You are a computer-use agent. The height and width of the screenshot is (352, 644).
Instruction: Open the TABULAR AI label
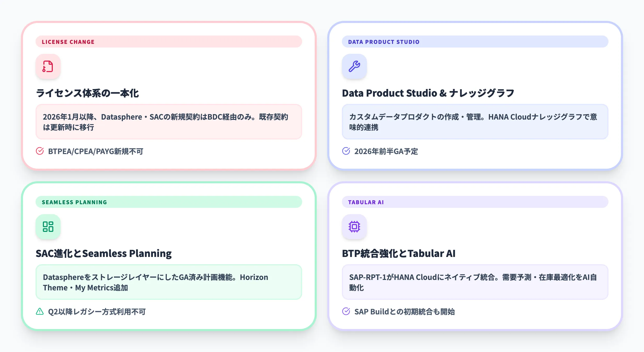point(366,202)
